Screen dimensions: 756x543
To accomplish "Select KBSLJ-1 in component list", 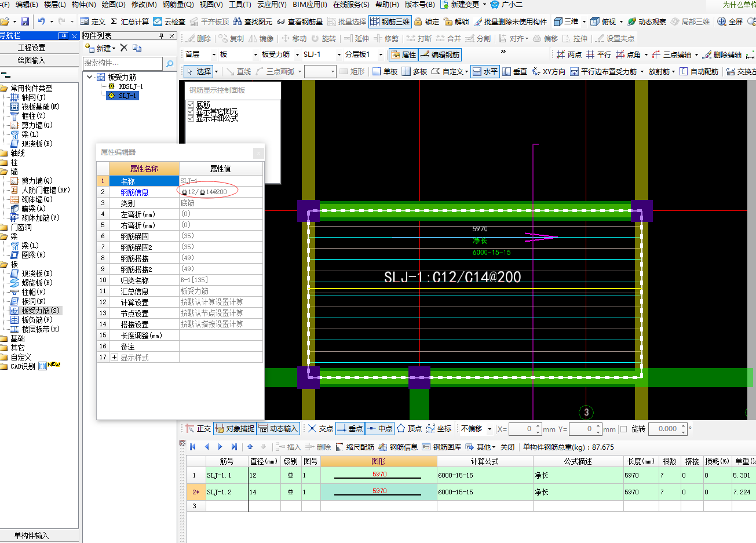I will pos(130,86).
